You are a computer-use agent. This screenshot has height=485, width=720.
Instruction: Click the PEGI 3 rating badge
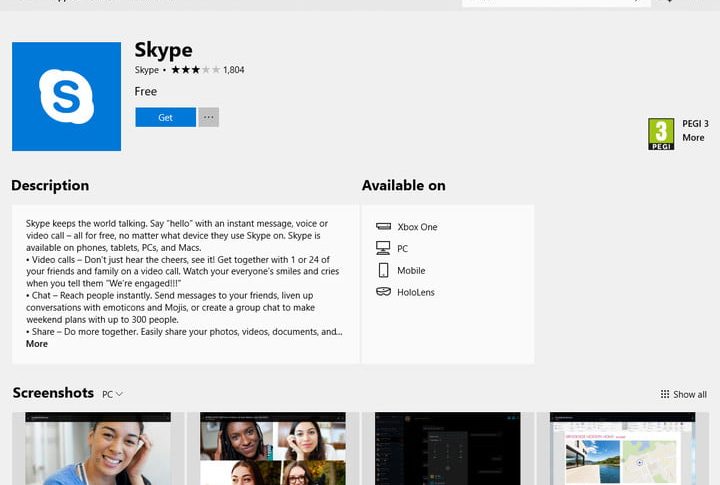pyautogui.click(x=661, y=134)
